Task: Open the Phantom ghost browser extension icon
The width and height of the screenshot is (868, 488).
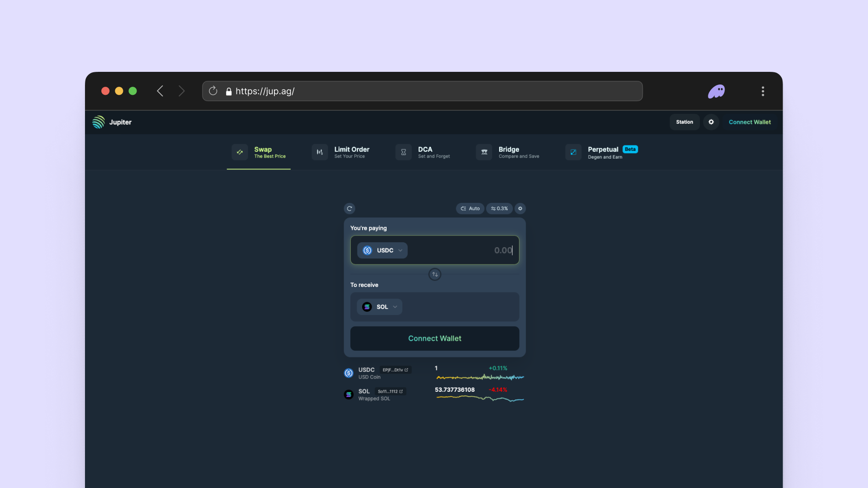Action: [x=716, y=91]
